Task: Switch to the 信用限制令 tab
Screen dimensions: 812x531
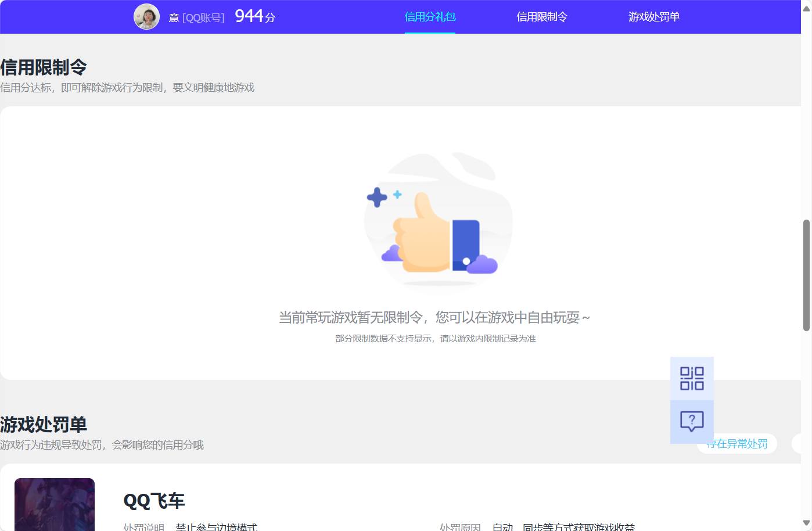Action: 541,17
